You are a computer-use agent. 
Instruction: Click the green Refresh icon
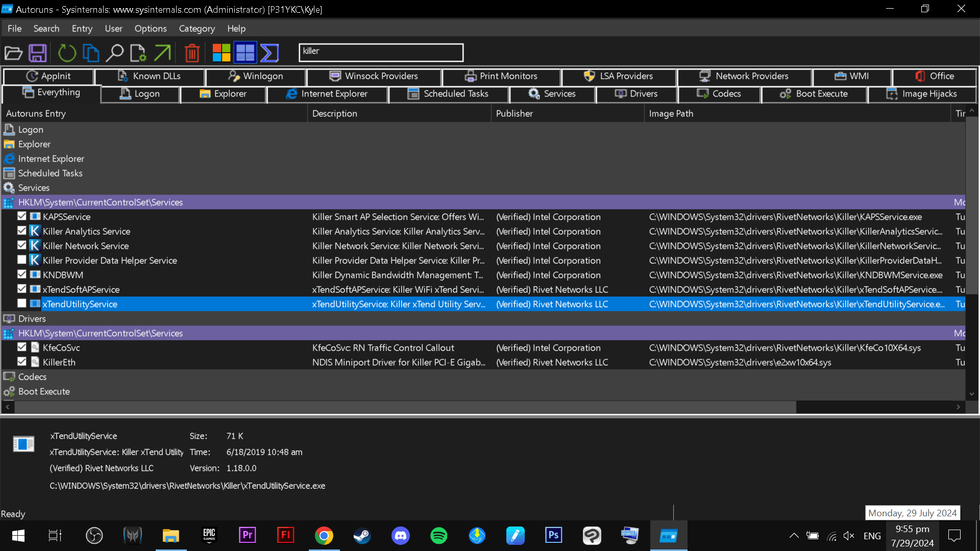(x=66, y=53)
